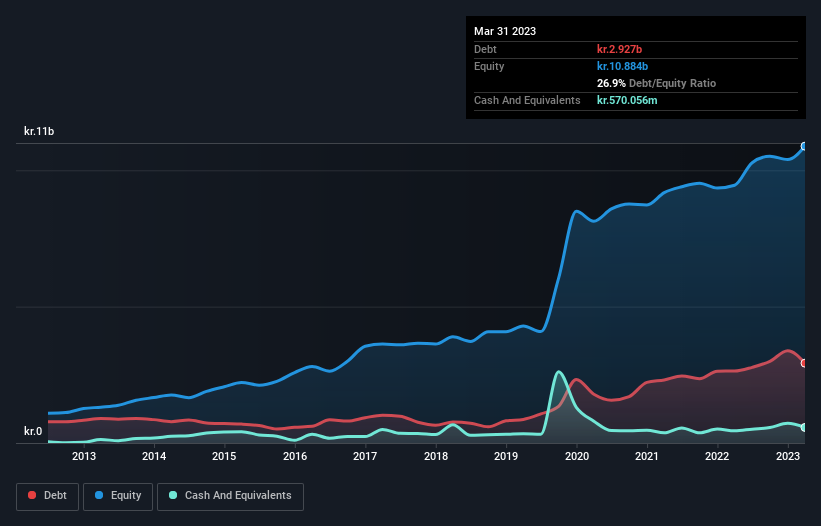Click the kr.0 y-axis label

point(33,431)
